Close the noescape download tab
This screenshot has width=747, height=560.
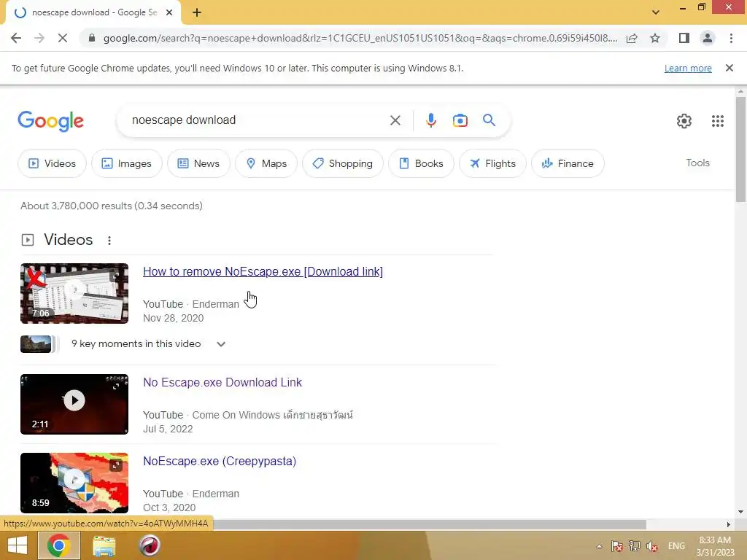(x=169, y=13)
